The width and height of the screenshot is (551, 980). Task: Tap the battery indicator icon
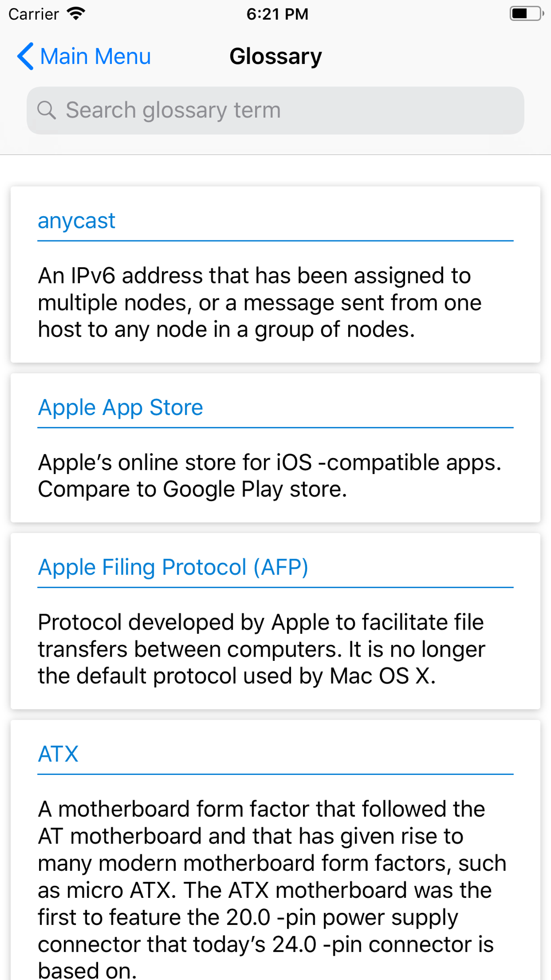(526, 14)
